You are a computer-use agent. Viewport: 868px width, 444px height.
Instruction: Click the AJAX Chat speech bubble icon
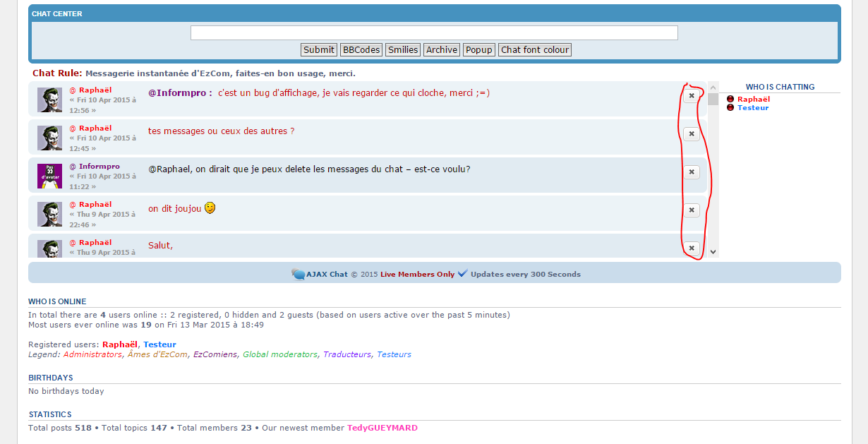pos(298,273)
